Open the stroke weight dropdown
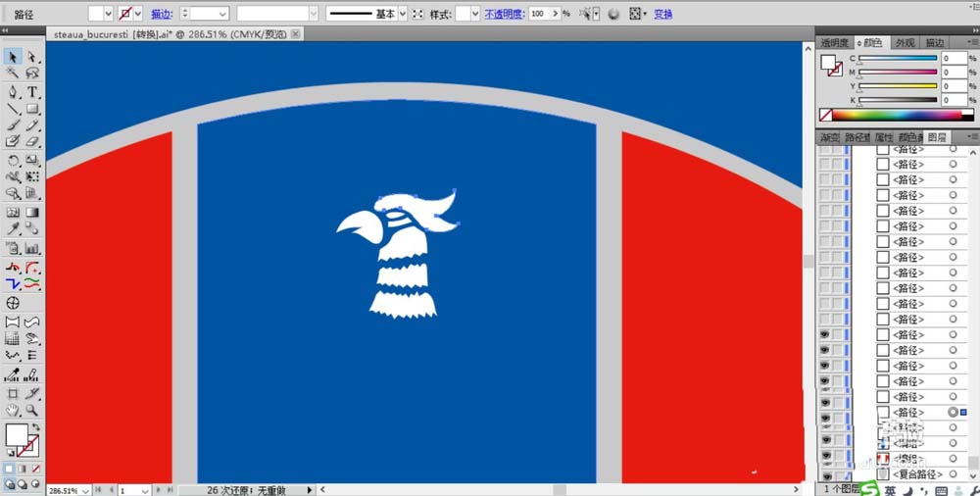This screenshot has height=496, width=980. point(222,14)
